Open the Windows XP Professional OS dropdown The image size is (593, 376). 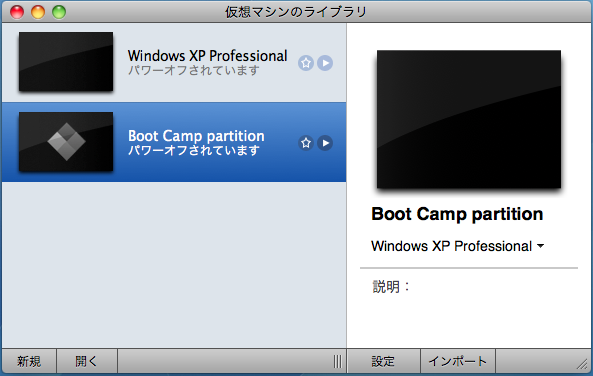point(458,246)
